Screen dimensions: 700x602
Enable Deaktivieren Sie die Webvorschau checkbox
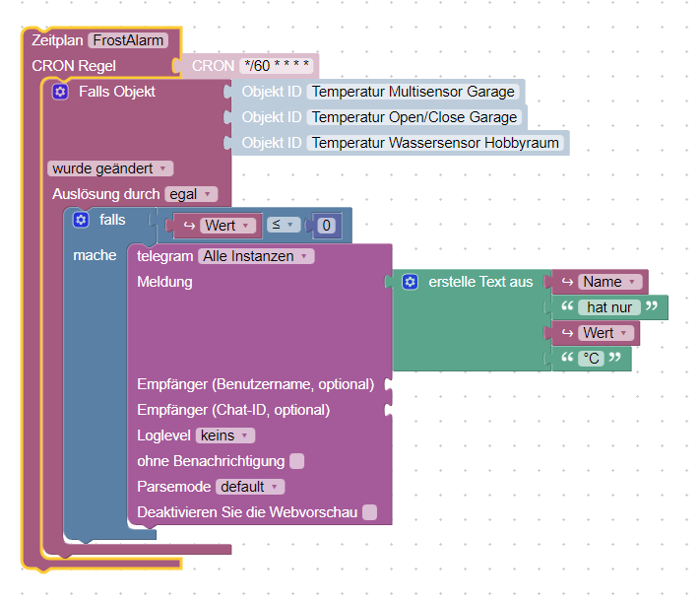[369, 512]
